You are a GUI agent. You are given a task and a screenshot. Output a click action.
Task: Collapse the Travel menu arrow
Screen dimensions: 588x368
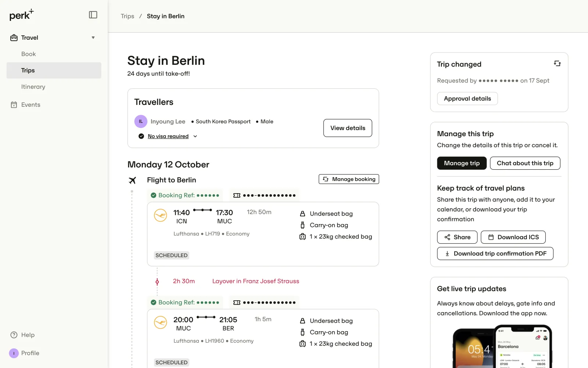93,38
